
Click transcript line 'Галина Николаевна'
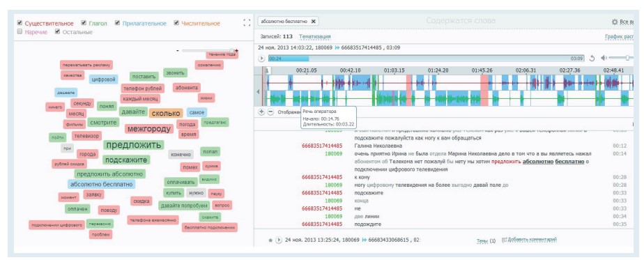[378, 146]
